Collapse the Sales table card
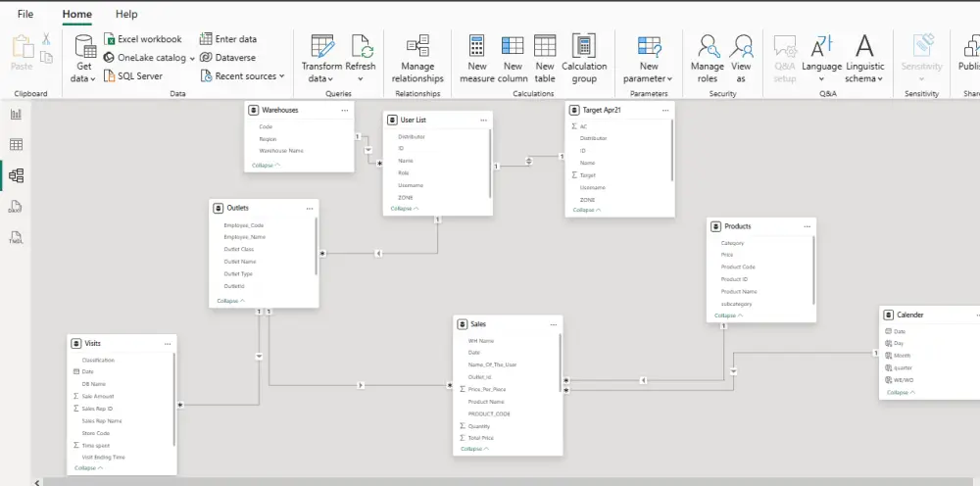Viewport: 980px width, 486px height. tap(474, 449)
